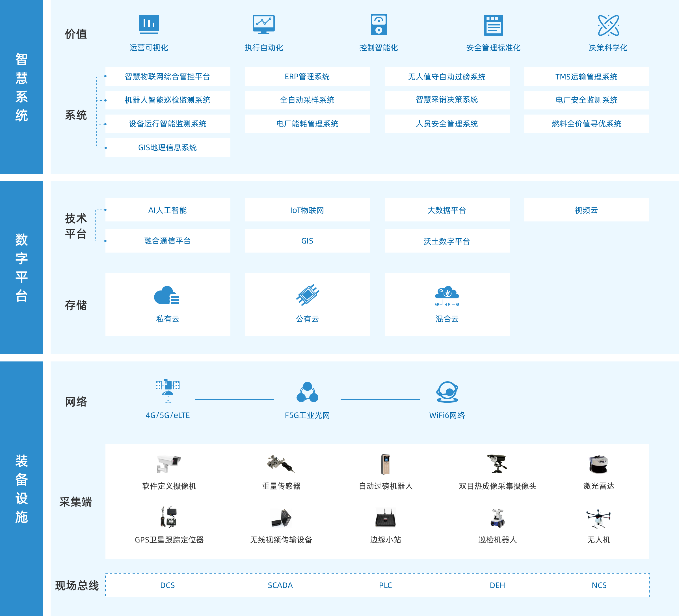Image resolution: width=679 pixels, height=616 pixels.
Task: Click the 数字平台 side tab
Action: [21, 267]
